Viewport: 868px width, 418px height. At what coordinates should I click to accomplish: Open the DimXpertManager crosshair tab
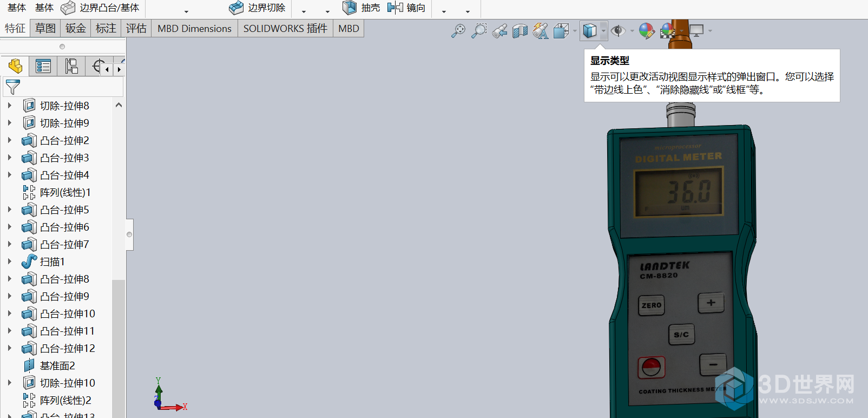click(x=97, y=66)
